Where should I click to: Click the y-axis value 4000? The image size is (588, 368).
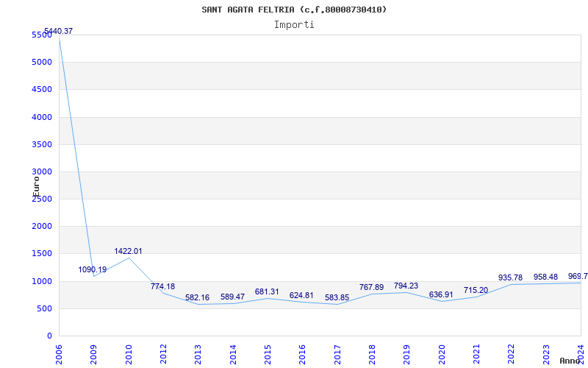point(42,117)
